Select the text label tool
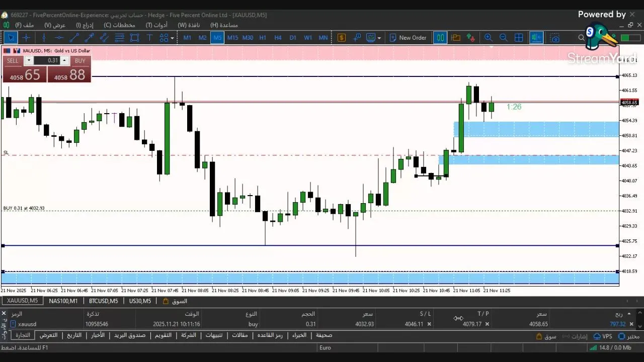The image size is (644, 362). click(149, 38)
